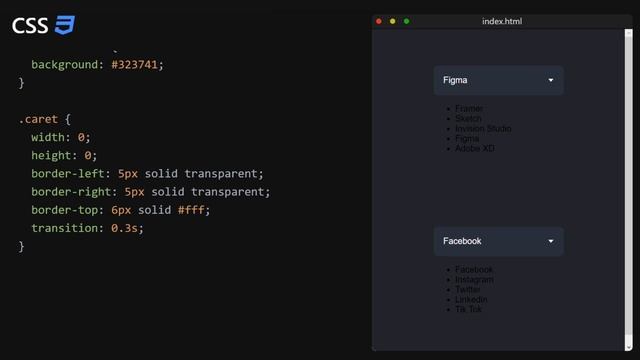640x360 pixels.
Task: Select the Framer list item
Action: tap(469, 109)
